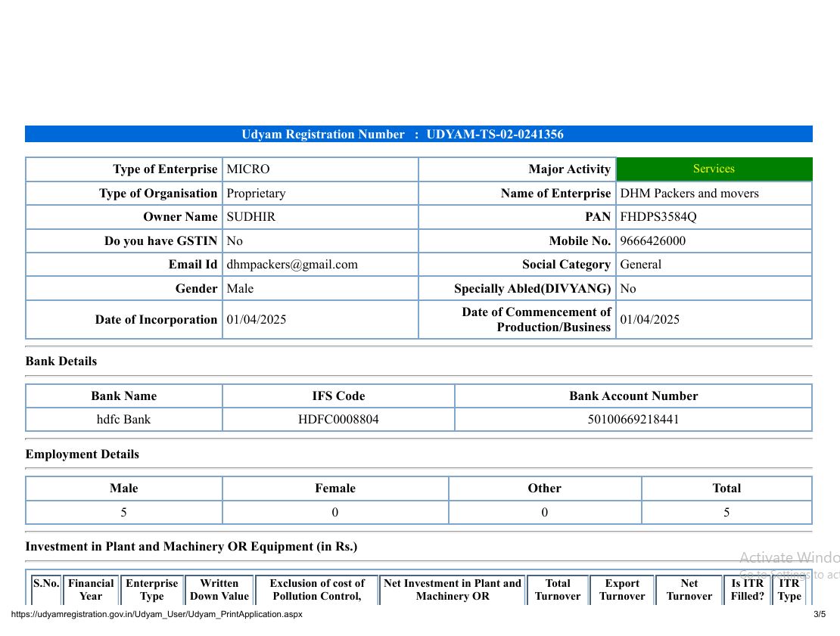840x636 pixels.
Task: Click the Date of Commencement of Production/Business label
Action: click(537, 320)
